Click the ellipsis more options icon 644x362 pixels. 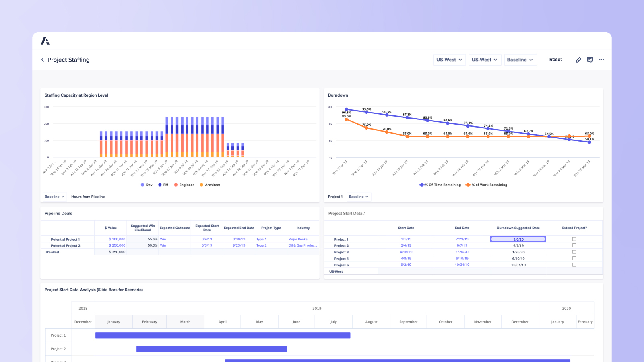[x=602, y=60]
